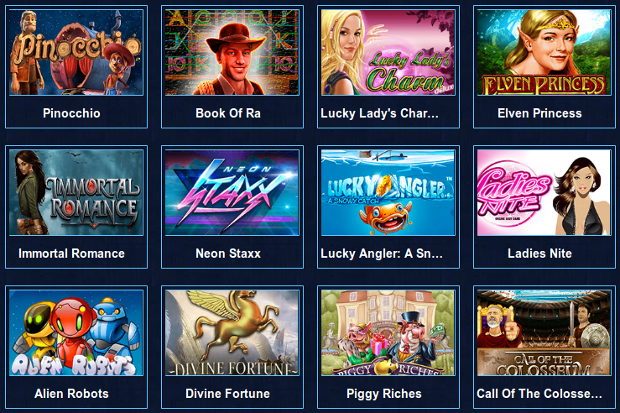Click the Immortal Romance thumbnail

click(x=76, y=193)
